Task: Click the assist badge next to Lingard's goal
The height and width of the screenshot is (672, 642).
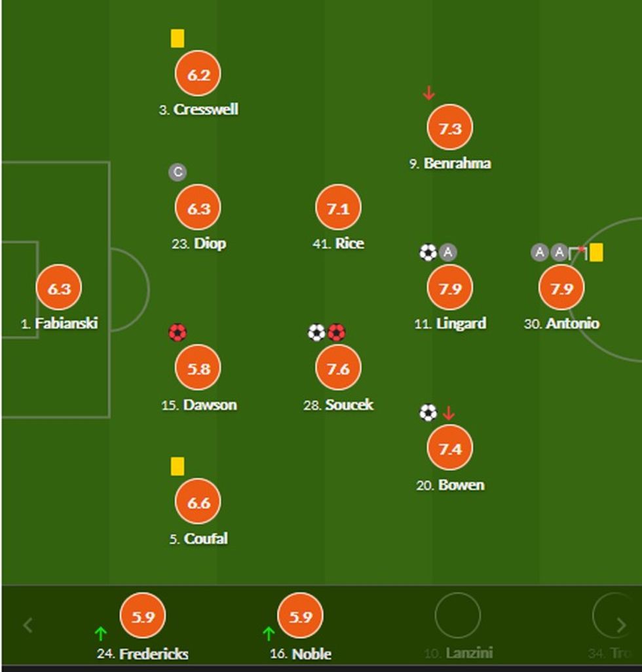Action: pos(448,252)
